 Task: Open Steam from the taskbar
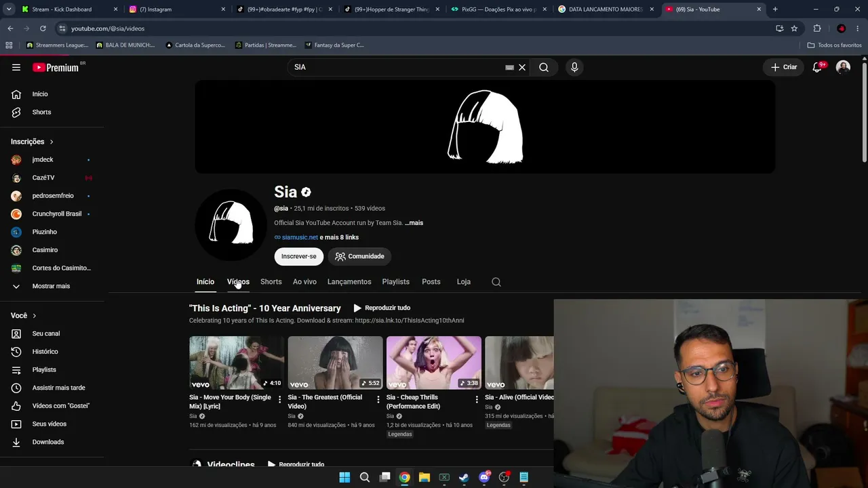(x=464, y=477)
